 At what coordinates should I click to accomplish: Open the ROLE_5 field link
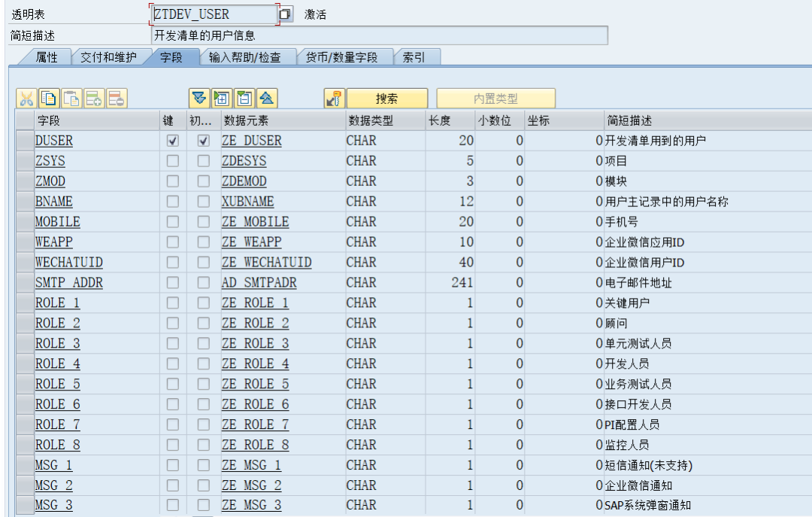[x=57, y=385]
